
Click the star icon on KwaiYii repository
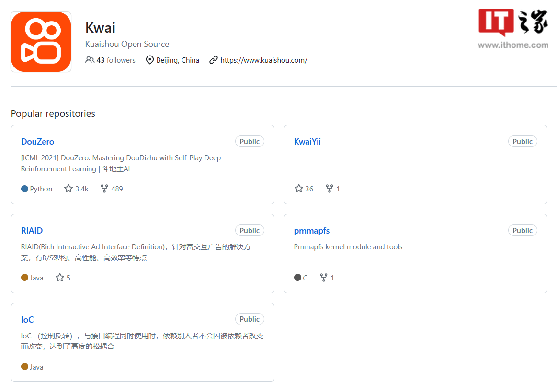(299, 189)
